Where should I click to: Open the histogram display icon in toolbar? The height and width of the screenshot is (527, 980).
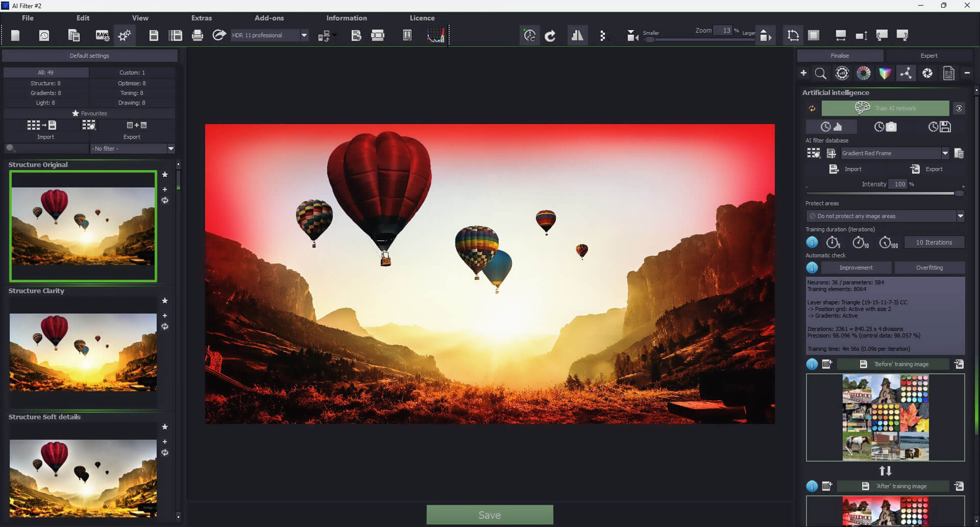click(x=435, y=35)
